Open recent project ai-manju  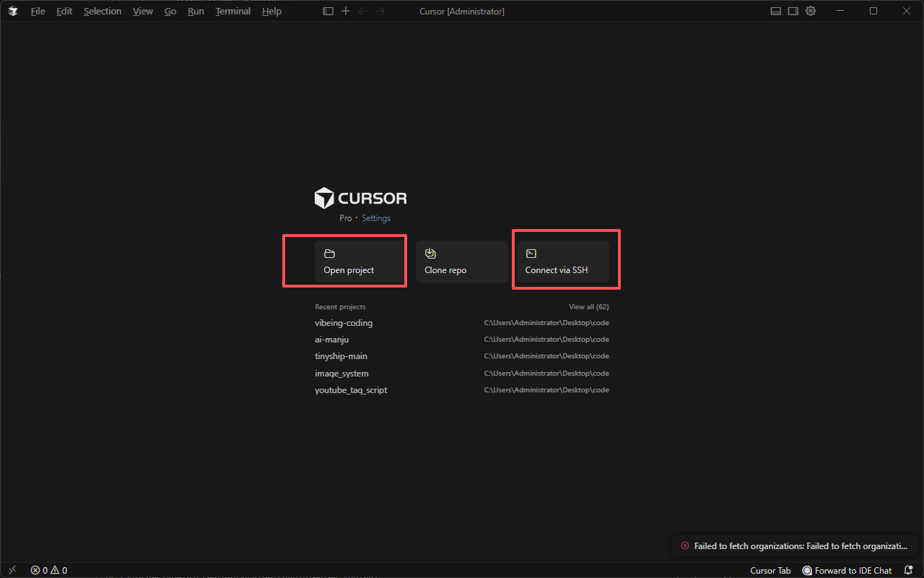coord(462,340)
